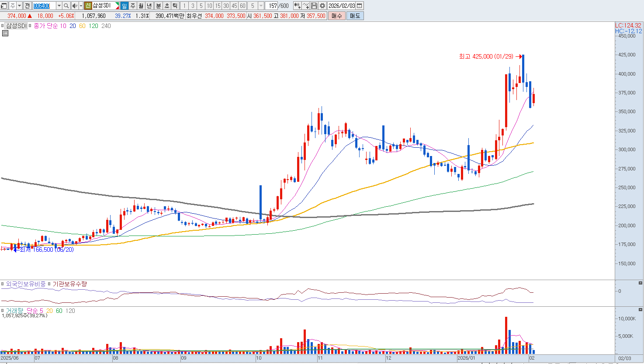The height and width of the screenshot is (364, 644).
Task: Click the stock search magnifier icon
Action: click(66, 6)
